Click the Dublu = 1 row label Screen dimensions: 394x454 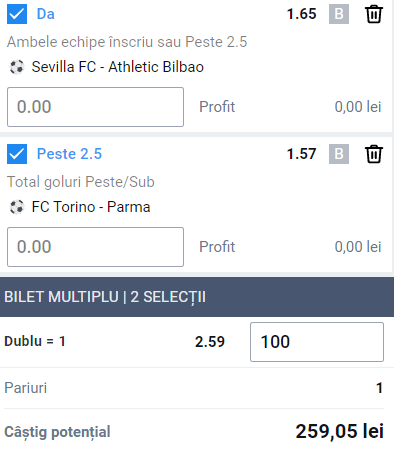tap(35, 341)
